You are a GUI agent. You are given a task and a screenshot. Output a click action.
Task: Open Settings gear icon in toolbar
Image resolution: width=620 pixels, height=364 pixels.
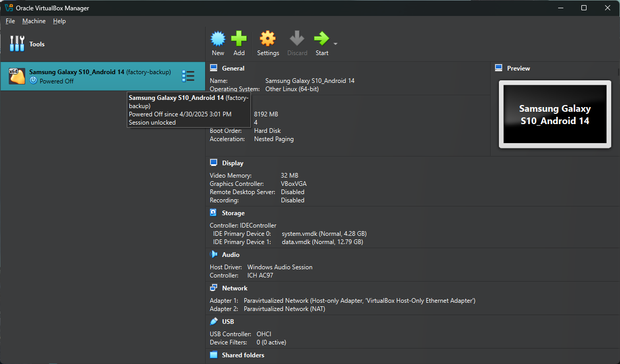tap(267, 39)
